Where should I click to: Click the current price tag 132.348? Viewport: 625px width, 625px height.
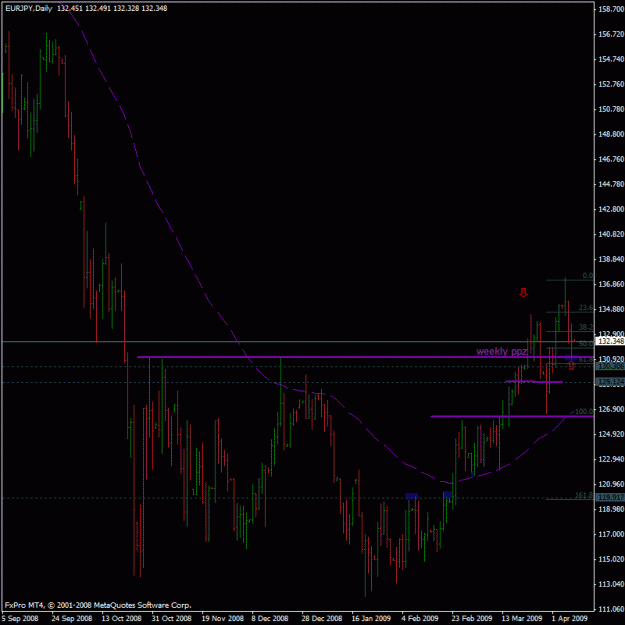point(610,341)
